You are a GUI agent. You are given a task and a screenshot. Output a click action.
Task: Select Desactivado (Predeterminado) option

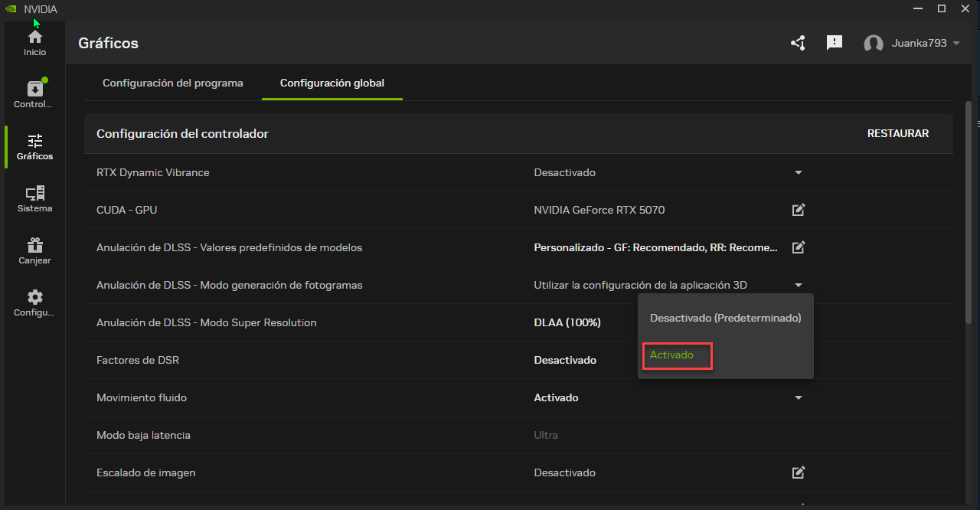coord(726,318)
